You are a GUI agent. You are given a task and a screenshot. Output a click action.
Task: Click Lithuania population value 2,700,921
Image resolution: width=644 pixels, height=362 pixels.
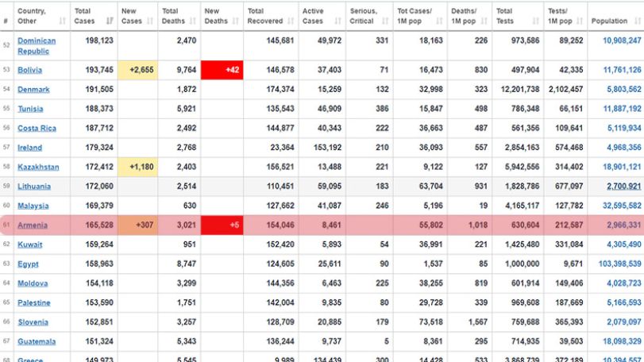tap(624, 187)
